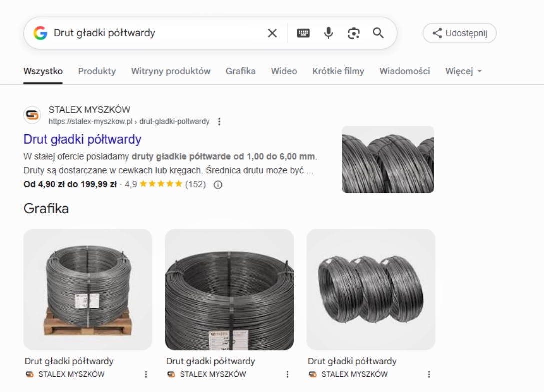Screen dimensions: 544x392
Task: Click the magnifying glass search icon
Action: tap(378, 33)
